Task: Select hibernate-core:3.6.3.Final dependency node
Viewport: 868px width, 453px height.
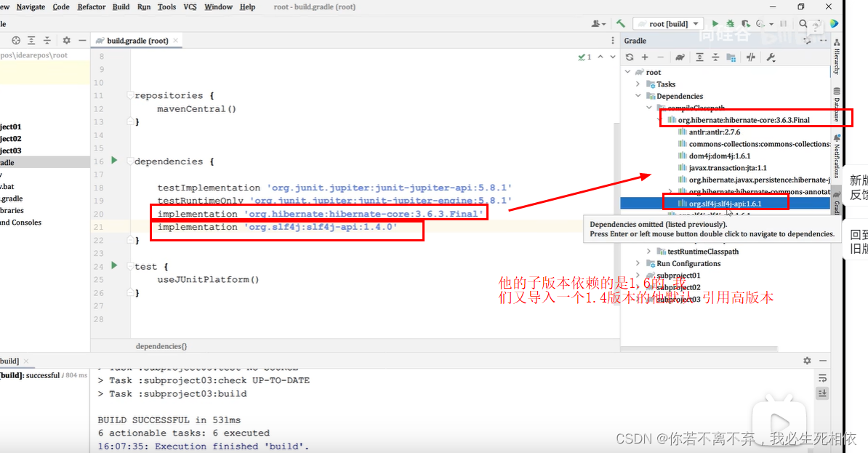Action: coord(744,120)
